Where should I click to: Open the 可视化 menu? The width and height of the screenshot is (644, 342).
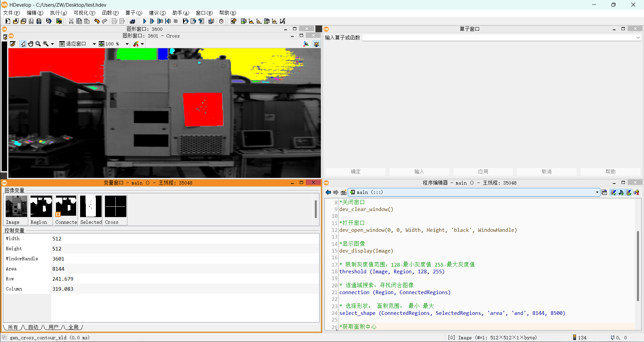pos(84,13)
